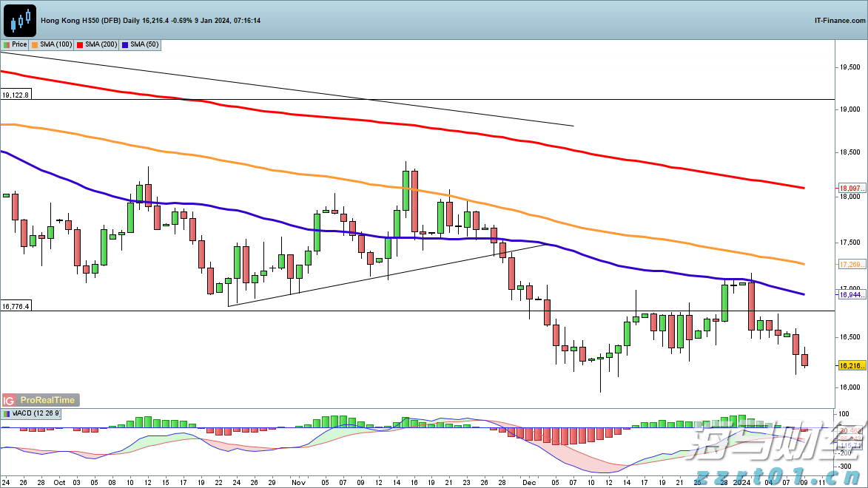The image size is (868, 488).
Task: Click the IG logo badge
Action: click(x=9, y=400)
